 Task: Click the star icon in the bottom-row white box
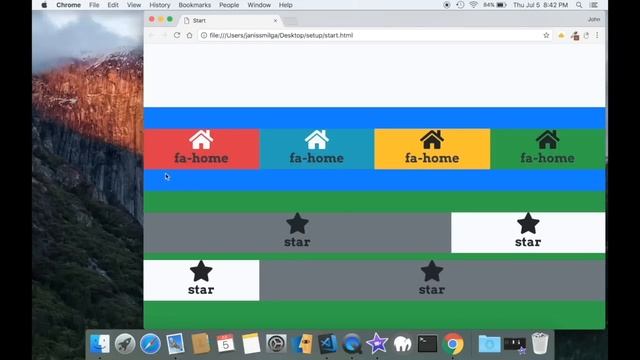(201, 271)
